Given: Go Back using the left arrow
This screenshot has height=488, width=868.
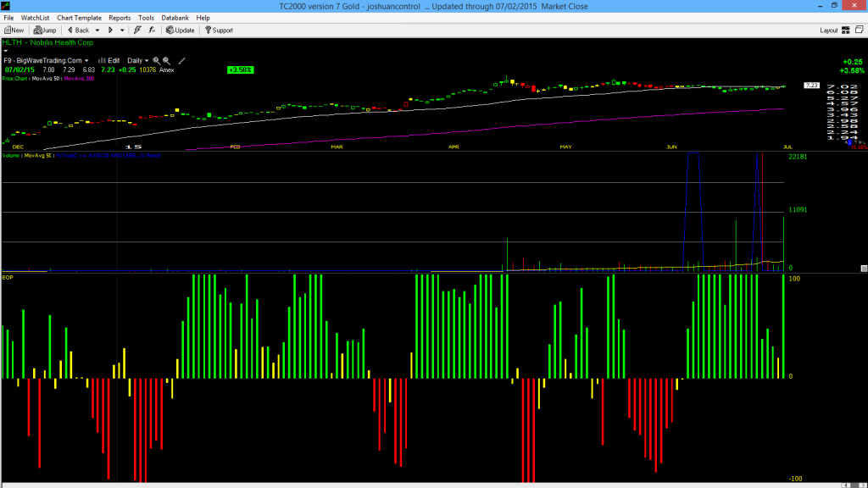Looking at the screenshot, I should point(70,30).
